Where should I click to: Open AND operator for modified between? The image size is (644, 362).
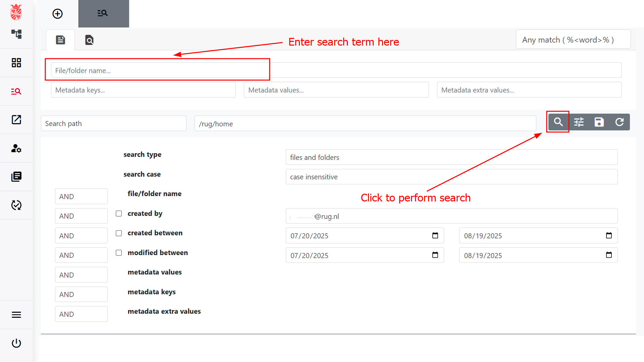coord(81,255)
